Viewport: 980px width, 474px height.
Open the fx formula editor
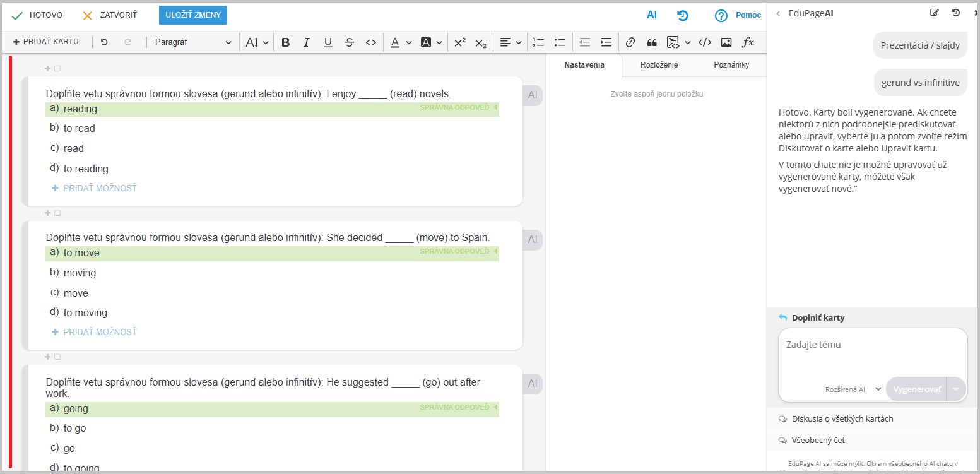[x=748, y=42]
